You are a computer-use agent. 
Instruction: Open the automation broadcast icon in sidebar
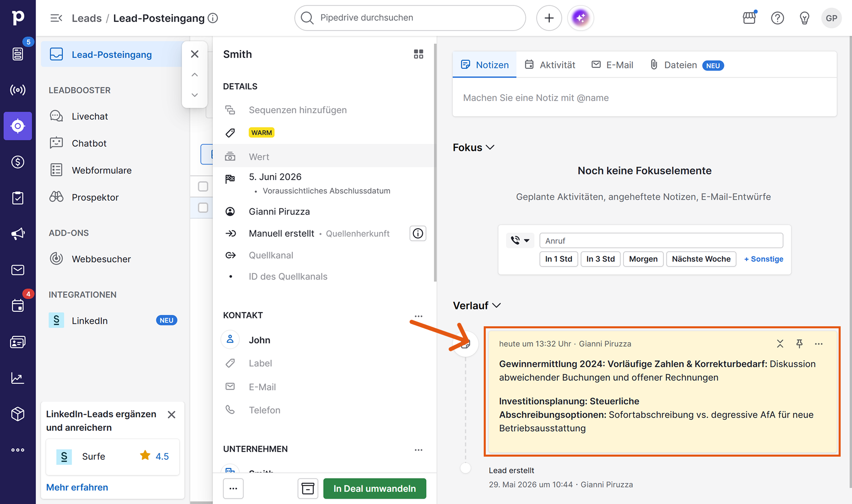18,90
